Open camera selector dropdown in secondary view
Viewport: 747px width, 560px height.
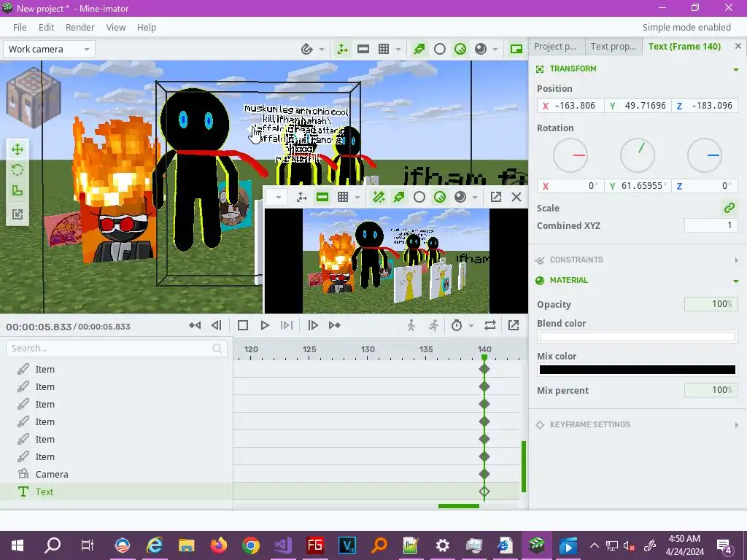pos(279,197)
